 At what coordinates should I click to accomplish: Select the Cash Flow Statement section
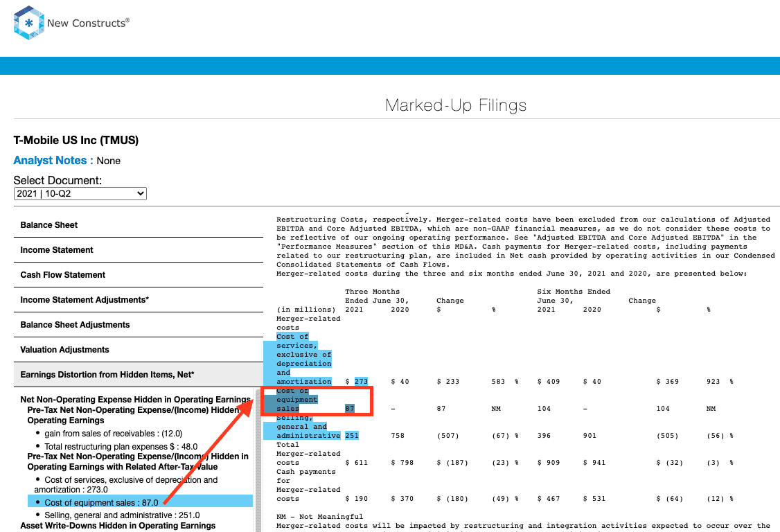click(139, 275)
